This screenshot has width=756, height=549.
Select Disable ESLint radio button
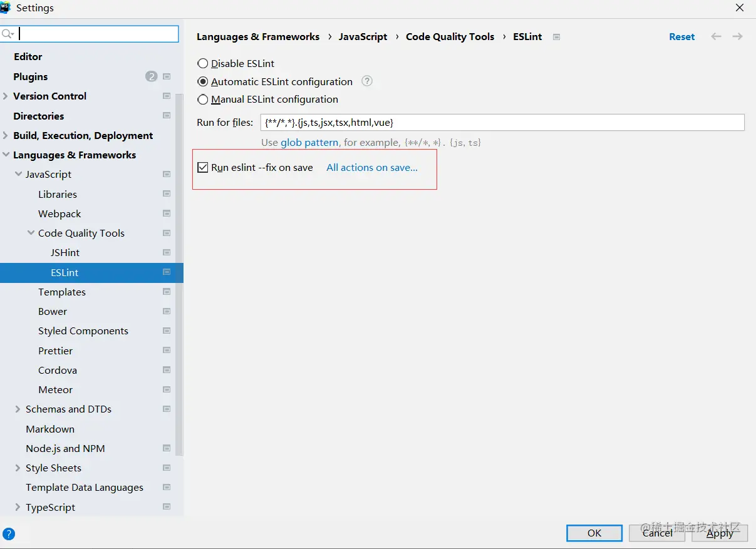tap(203, 63)
